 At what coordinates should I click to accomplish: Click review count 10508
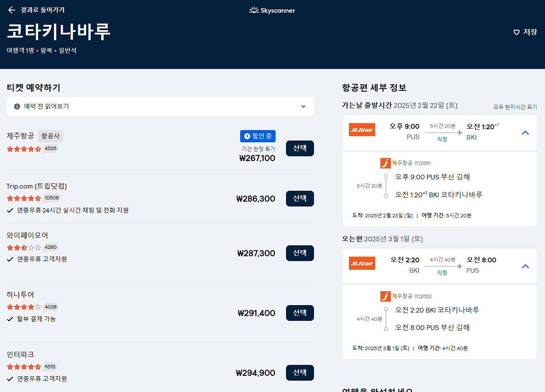(x=52, y=198)
